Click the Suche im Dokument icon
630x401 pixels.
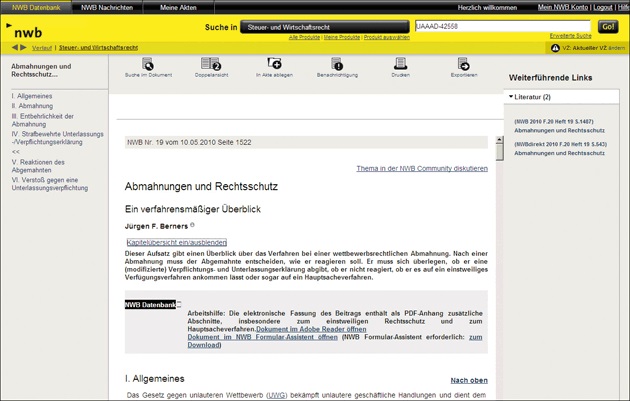148,64
